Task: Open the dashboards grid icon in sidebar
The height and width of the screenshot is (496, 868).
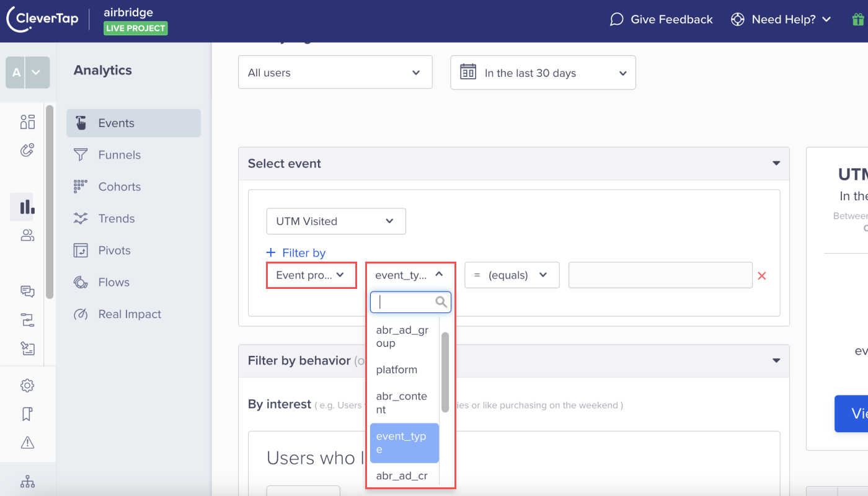Action: [27, 122]
